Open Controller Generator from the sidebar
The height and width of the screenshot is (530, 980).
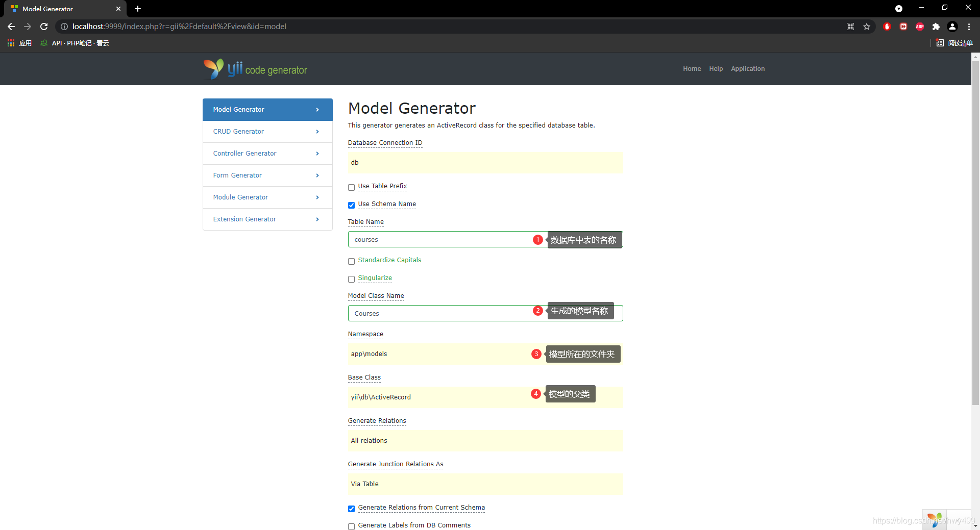coord(267,154)
